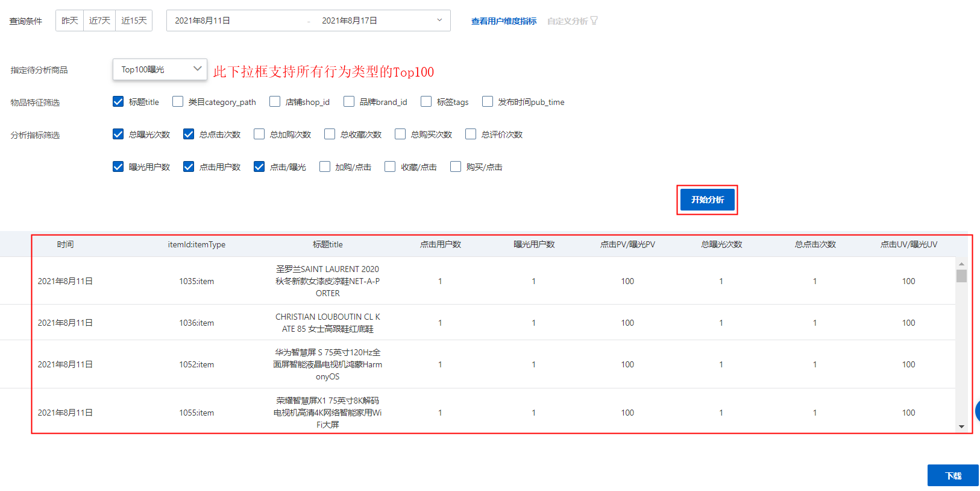Select the 昨天 quick range tab
This screenshot has width=980, height=491.
coord(70,21)
